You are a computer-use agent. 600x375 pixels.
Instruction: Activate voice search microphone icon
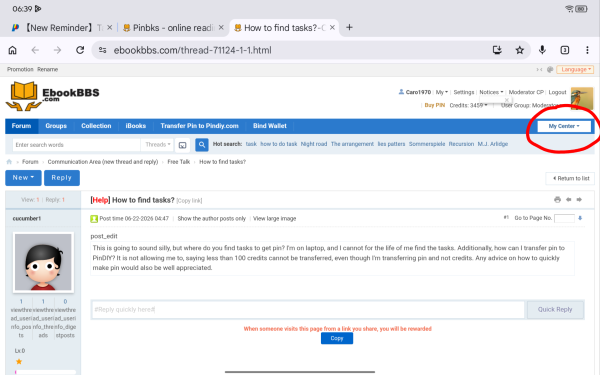(542, 50)
